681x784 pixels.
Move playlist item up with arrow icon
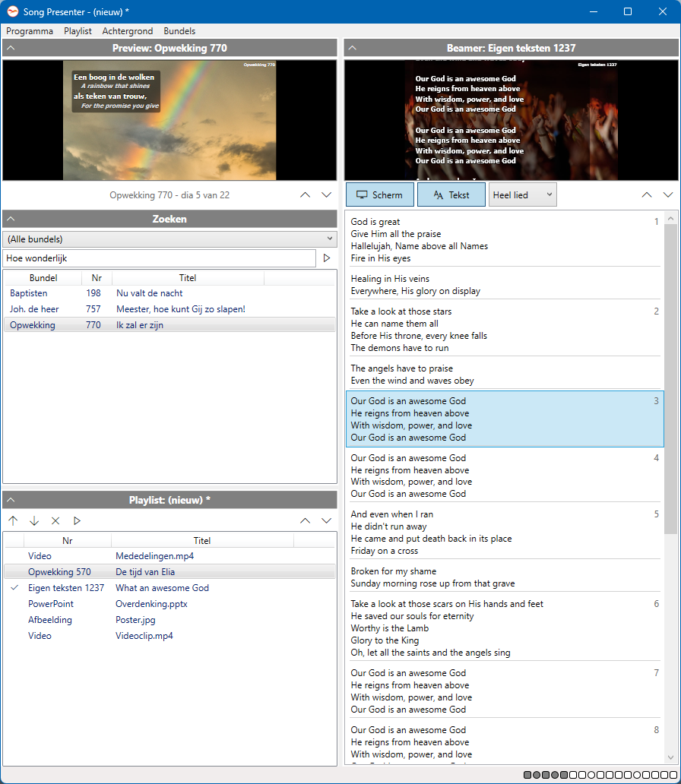click(x=13, y=521)
